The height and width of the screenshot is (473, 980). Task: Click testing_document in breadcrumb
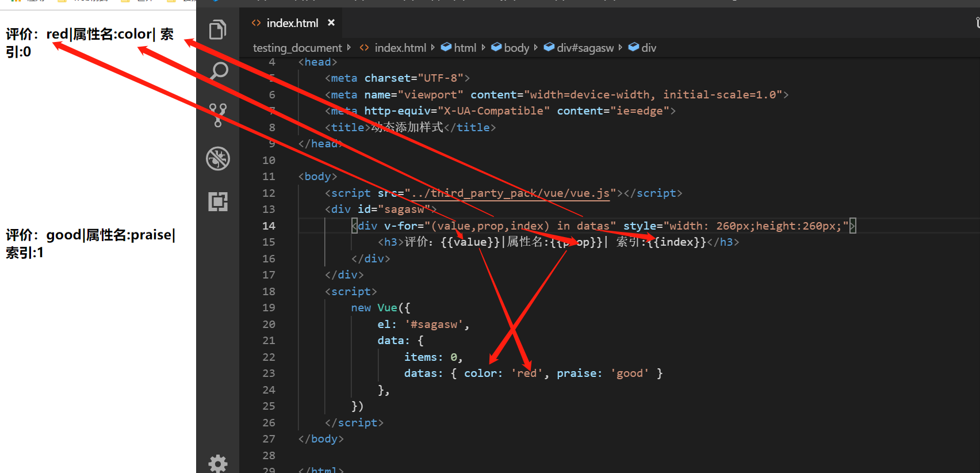(x=297, y=48)
